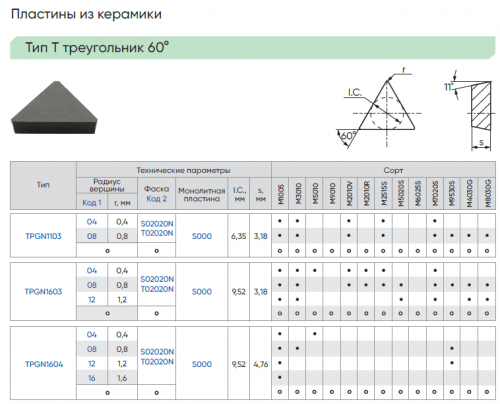Click the 3,18 thickness value for TPGN1103
This screenshot has height=404, width=500.
(261, 236)
